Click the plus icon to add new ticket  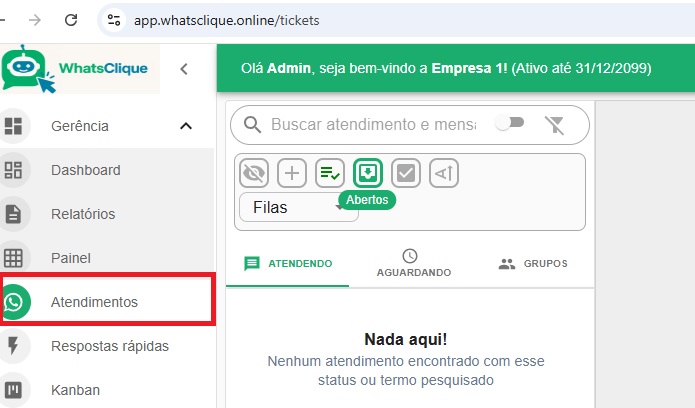coord(292,173)
